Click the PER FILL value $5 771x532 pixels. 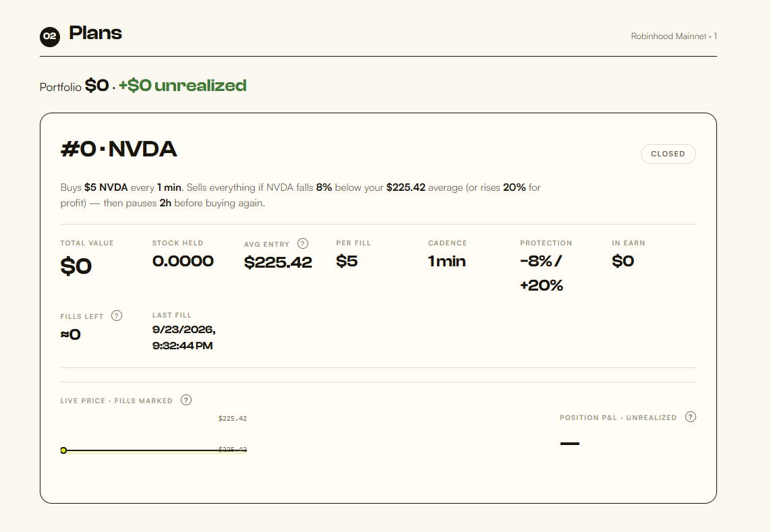click(347, 261)
